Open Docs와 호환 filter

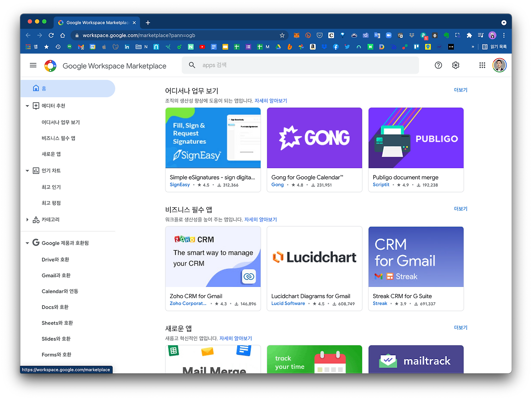pos(55,307)
